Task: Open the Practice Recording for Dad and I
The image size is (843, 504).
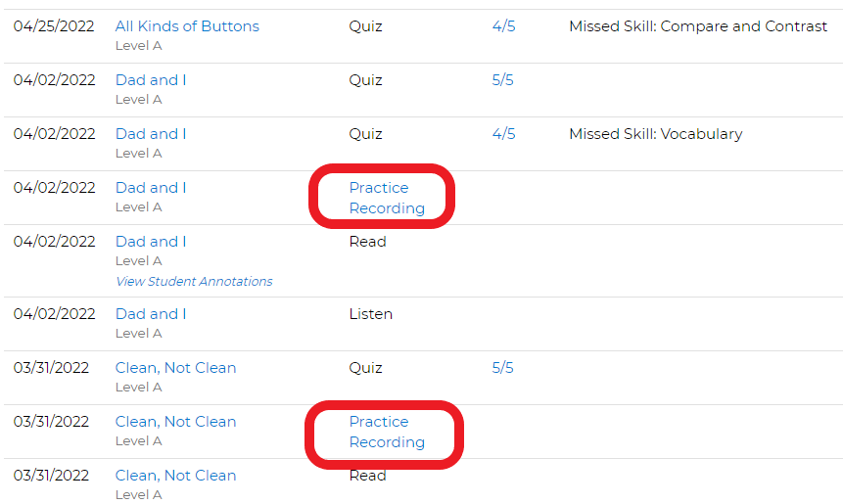Action: pyautogui.click(x=387, y=198)
